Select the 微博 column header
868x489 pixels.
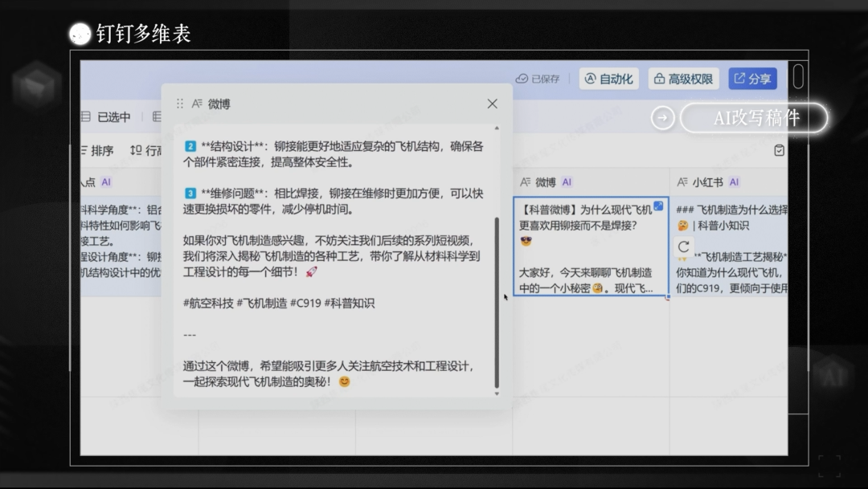point(591,182)
